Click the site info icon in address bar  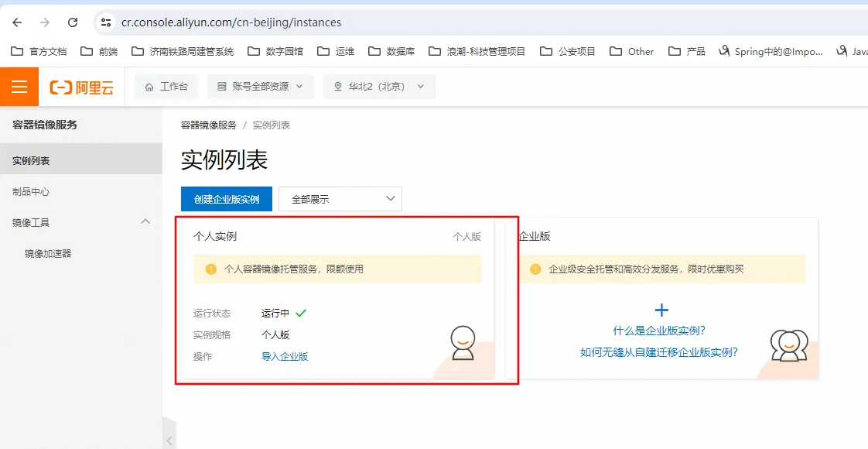107,22
